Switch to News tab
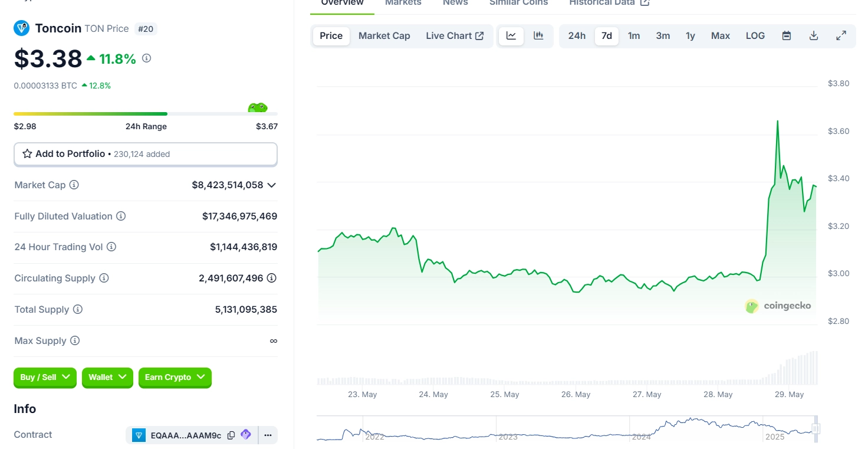 455,3
